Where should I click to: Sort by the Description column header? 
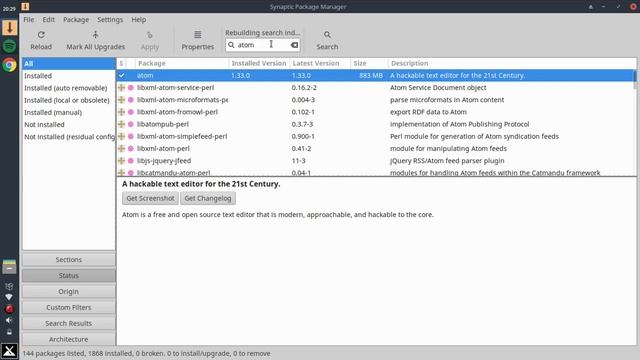512,63
